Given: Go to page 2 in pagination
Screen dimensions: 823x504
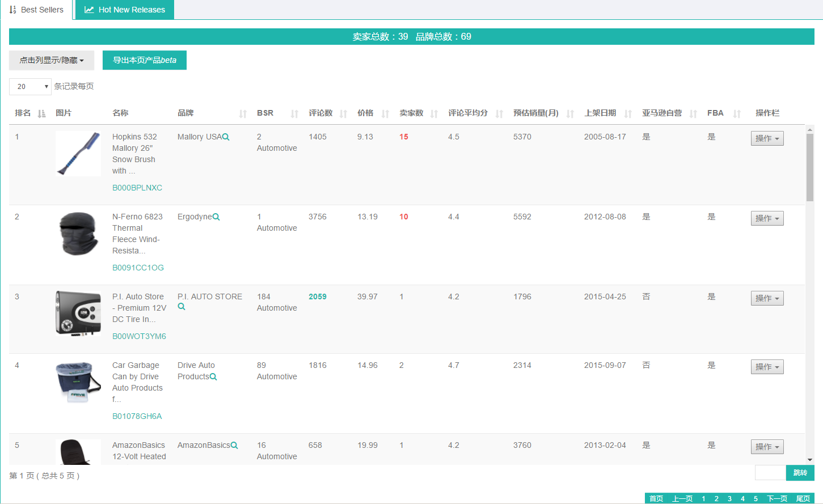Looking at the screenshot, I should (716, 498).
